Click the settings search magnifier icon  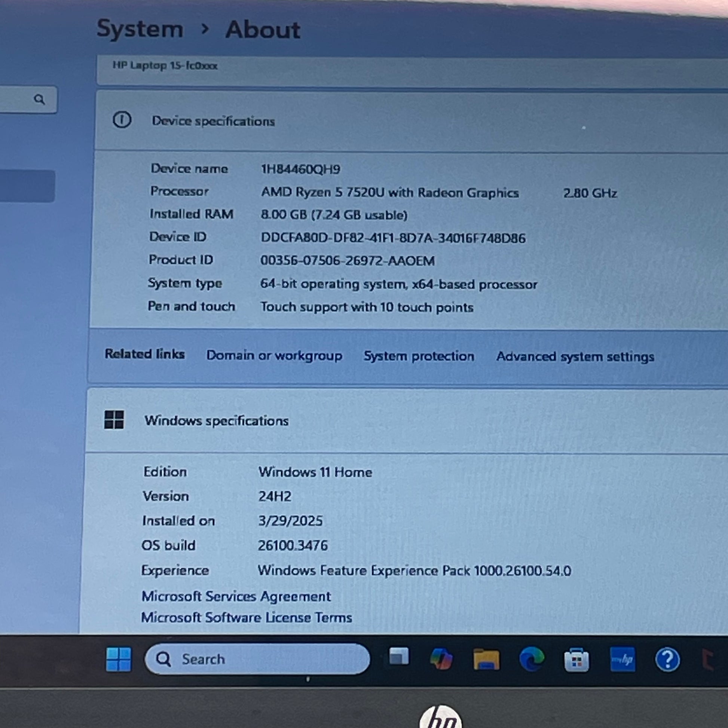point(39,100)
